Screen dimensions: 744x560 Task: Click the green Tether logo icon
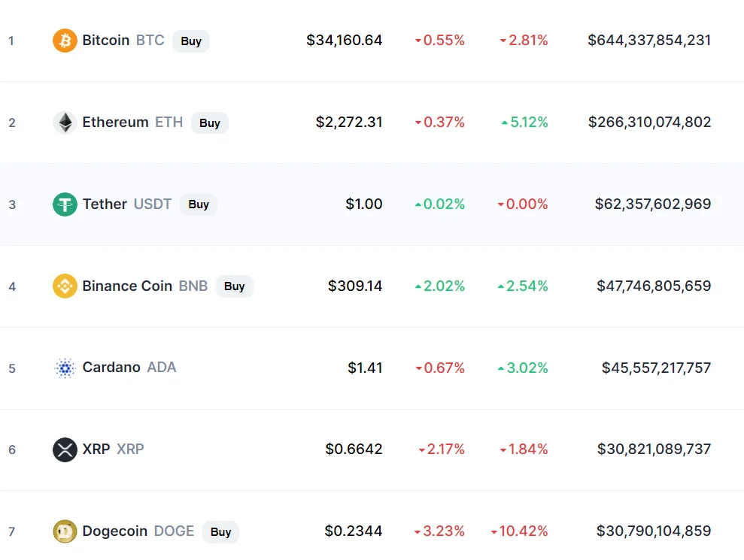65,204
